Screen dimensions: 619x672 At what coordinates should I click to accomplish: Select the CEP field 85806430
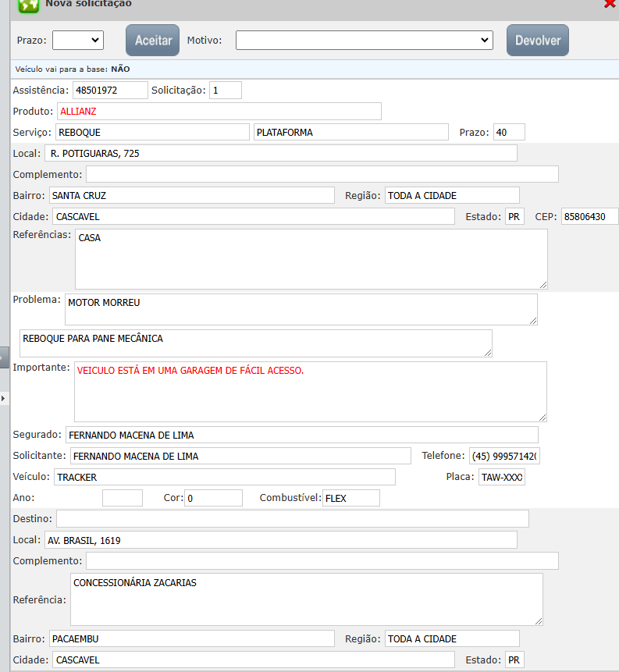coord(589,216)
